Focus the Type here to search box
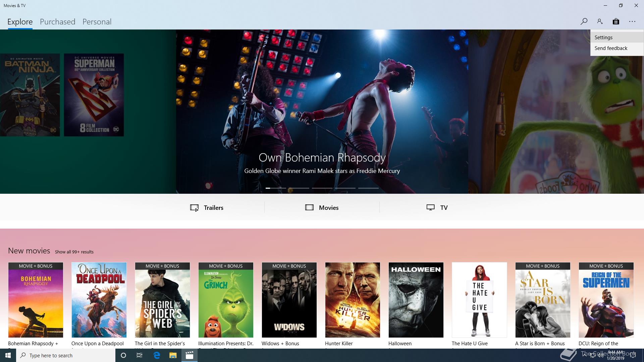This screenshot has height=362, width=644. click(66, 355)
